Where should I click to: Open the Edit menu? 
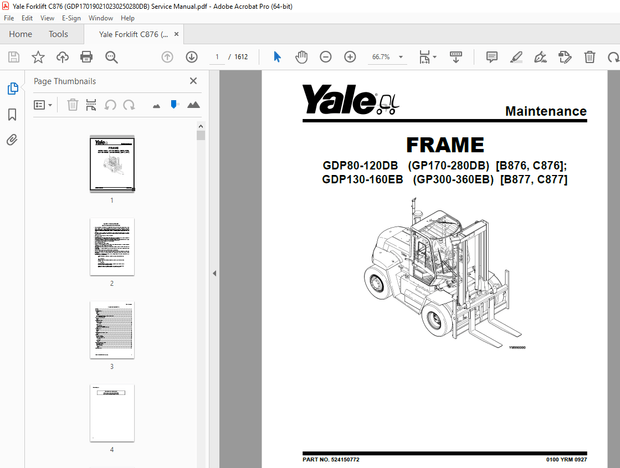[x=27, y=18]
